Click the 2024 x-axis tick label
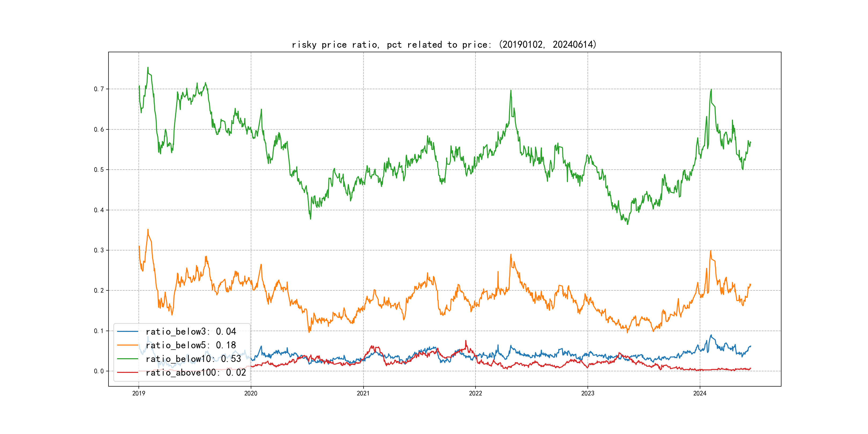Viewport: 868px width, 434px height. click(700, 393)
